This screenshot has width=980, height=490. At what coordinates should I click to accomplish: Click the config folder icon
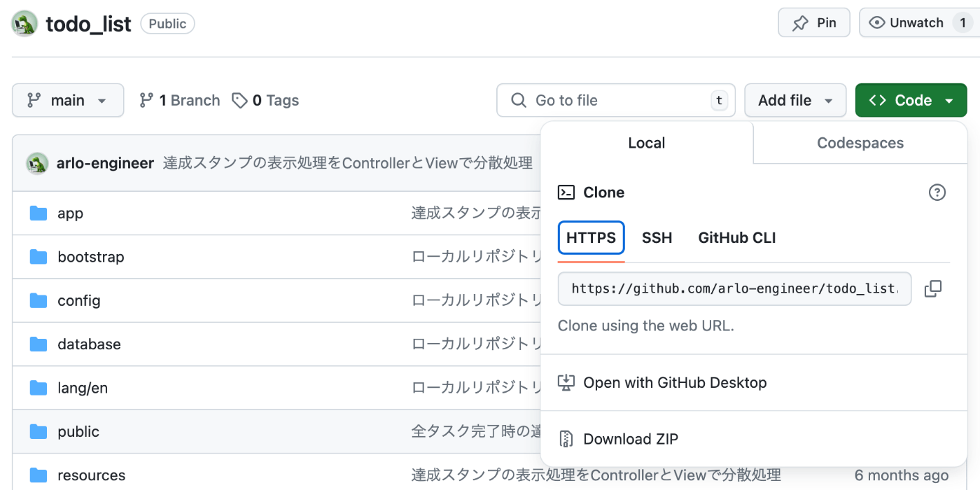tap(38, 300)
